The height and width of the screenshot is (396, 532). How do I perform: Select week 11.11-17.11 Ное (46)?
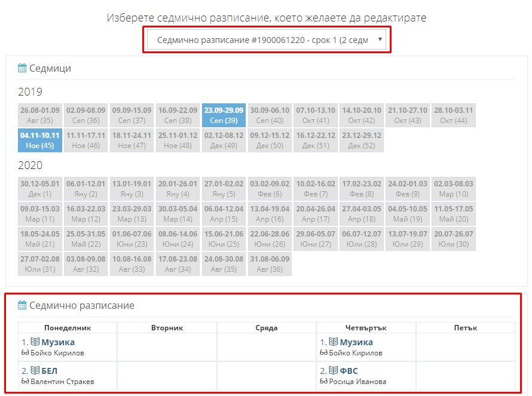coord(86,140)
